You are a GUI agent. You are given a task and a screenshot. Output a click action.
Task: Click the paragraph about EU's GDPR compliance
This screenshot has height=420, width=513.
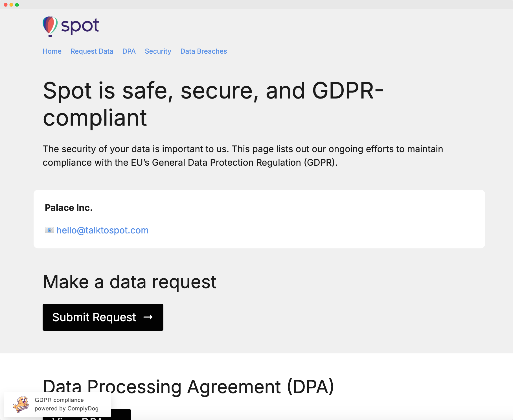coord(243,156)
